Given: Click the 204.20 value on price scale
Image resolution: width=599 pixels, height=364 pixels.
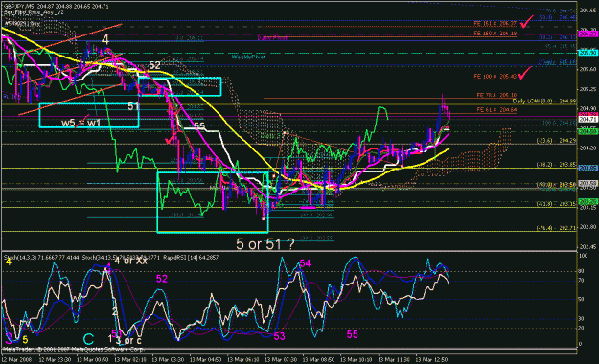Looking at the screenshot, I should [x=587, y=148].
